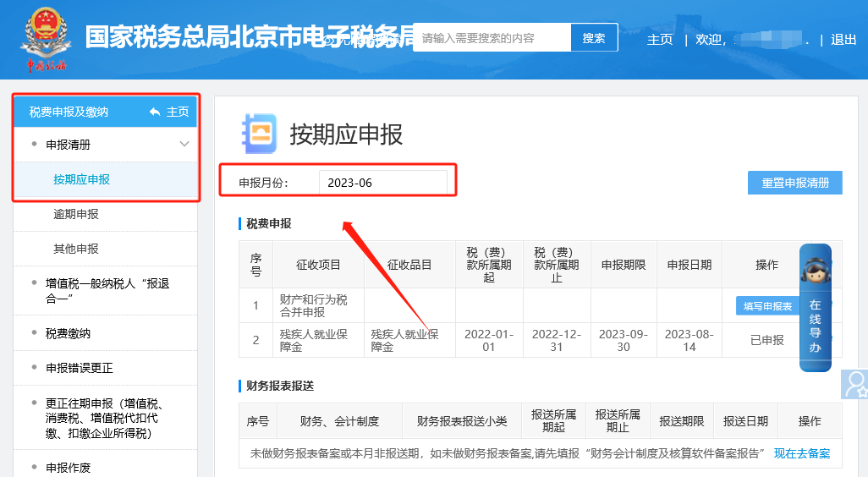Image resolution: width=868 pixels, height=477 pixels.
Task: Open 逾期申报 in the sidebar
Action: click(76, 214)
